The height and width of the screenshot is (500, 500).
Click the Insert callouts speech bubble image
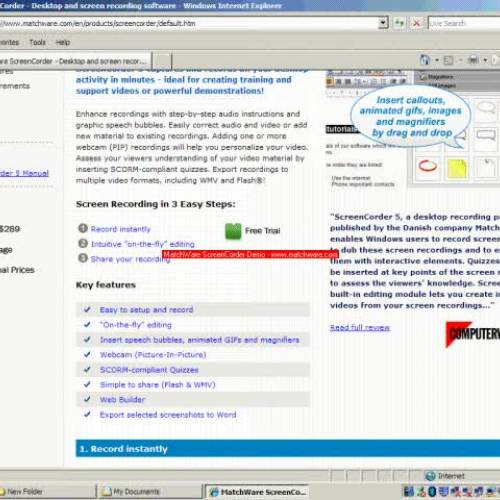point(411,116)
